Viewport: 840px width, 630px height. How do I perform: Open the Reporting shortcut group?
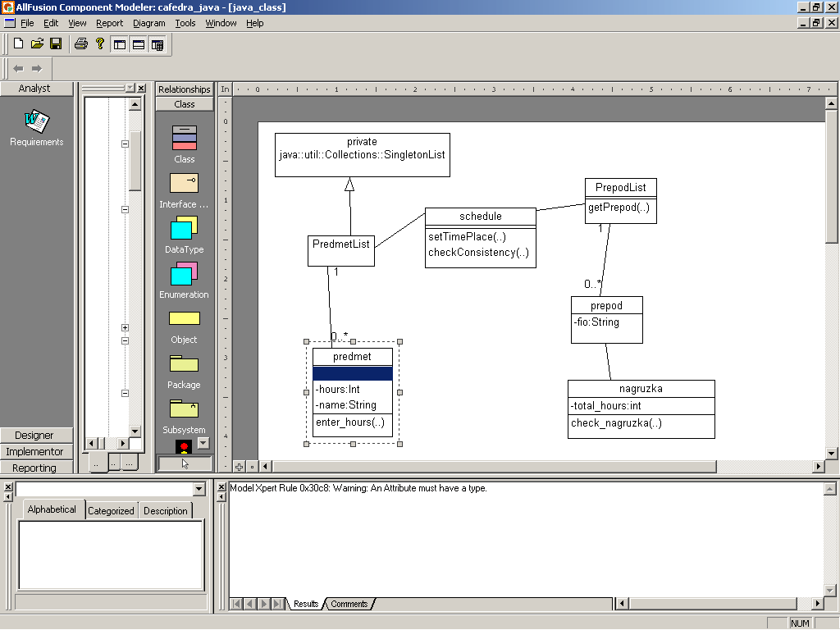pyautogui.click(x=34, y=468)
